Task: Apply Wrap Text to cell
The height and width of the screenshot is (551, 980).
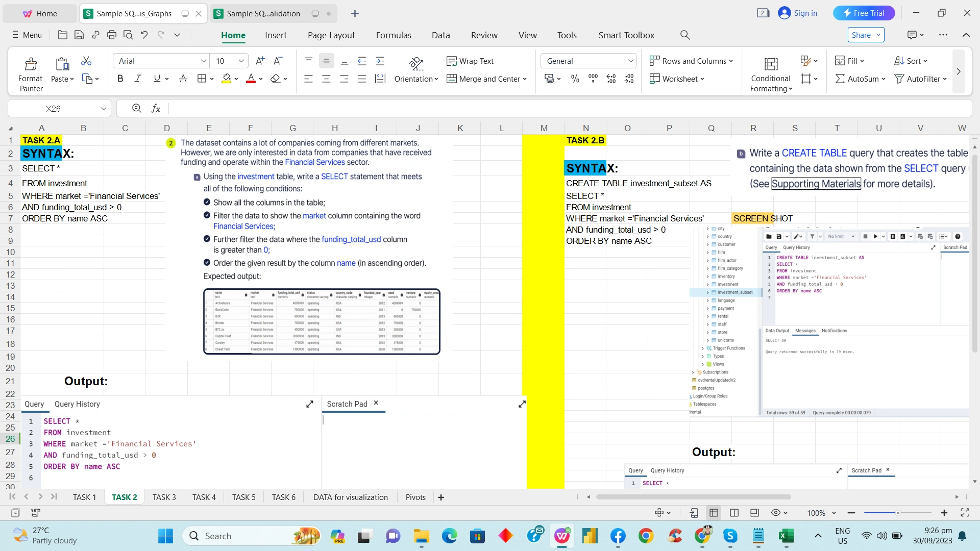Action: (470, 61)
